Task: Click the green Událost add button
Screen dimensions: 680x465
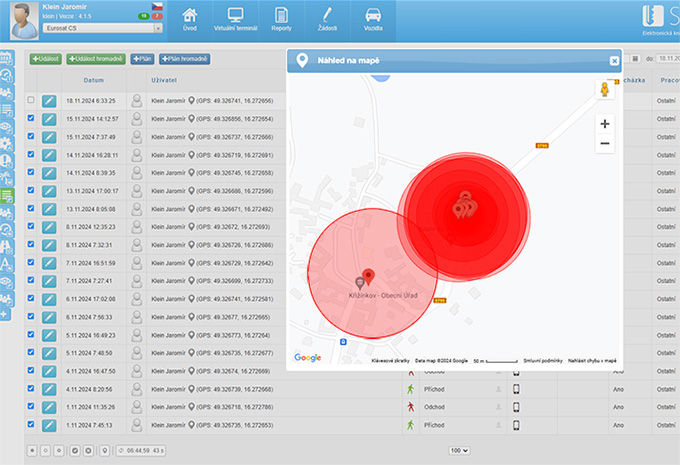Action: [44, 60]
